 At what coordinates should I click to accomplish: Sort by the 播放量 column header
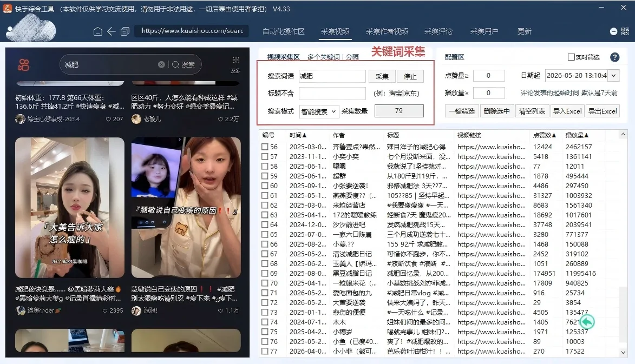tap(577, 135)
